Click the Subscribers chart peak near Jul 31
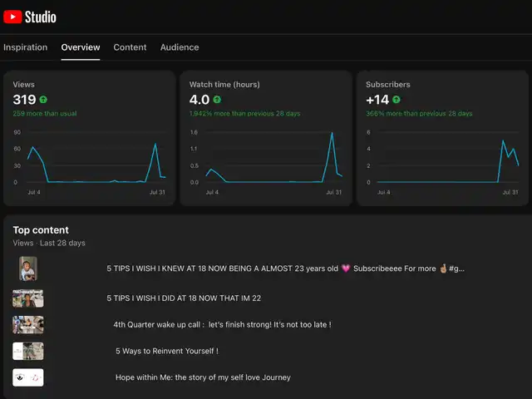532x399 pixels. click(503, 141)
